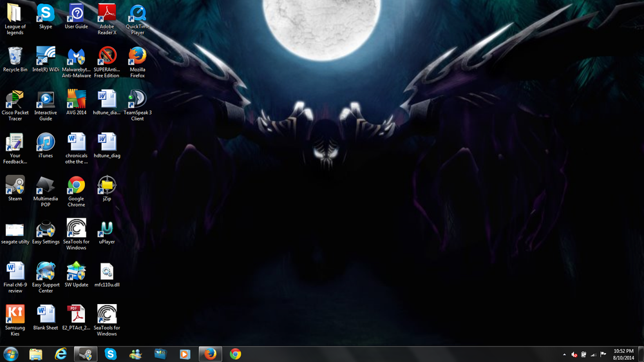
Task: Open the Interactive Guide shortcut
Action: click(x=46, y=106)
